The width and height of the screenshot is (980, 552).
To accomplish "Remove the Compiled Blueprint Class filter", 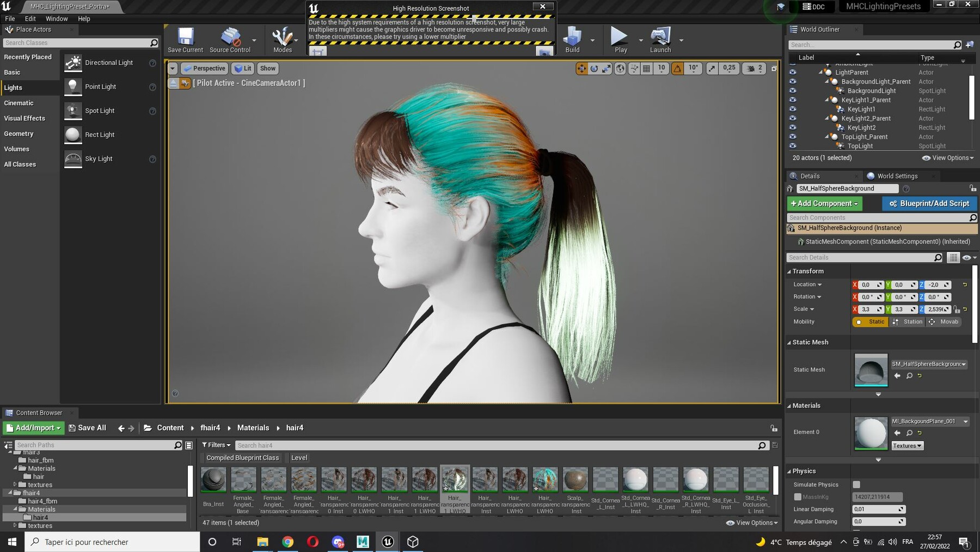I will [x=242, y=458].
